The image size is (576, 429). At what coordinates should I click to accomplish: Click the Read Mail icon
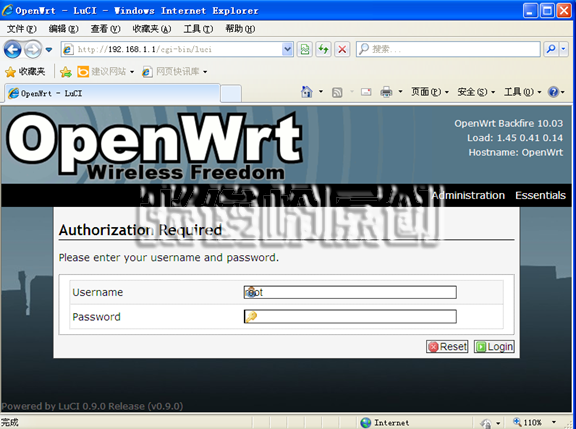[366, 92]
